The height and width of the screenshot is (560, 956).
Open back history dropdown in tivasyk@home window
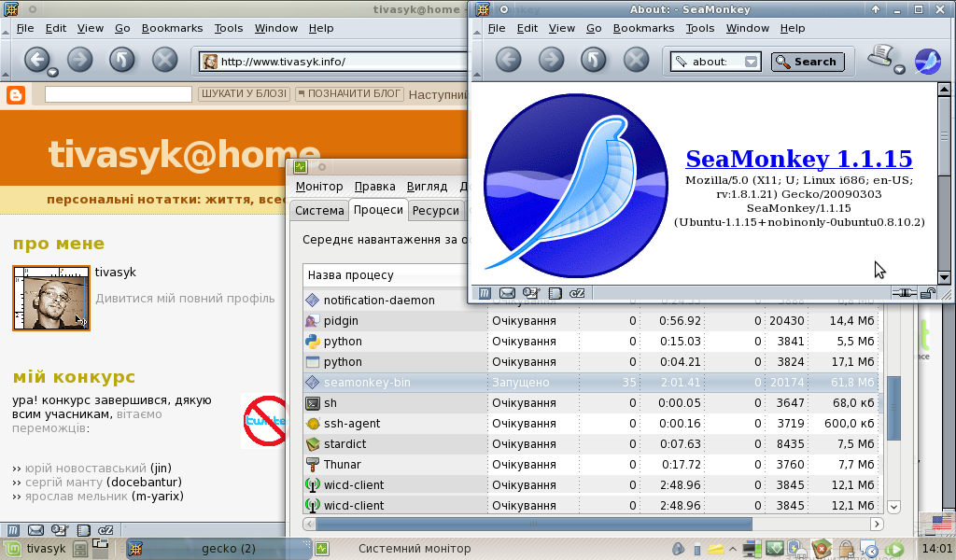(x=53, y=73)
